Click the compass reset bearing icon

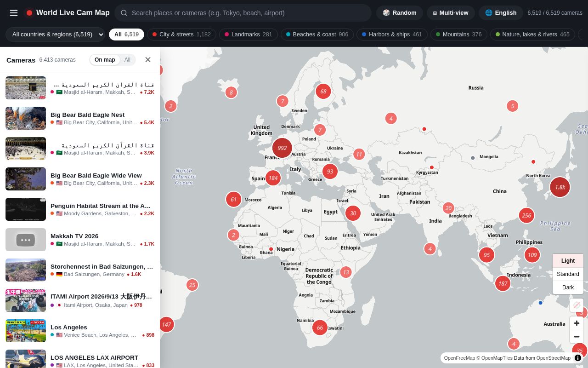pos(577,305)
